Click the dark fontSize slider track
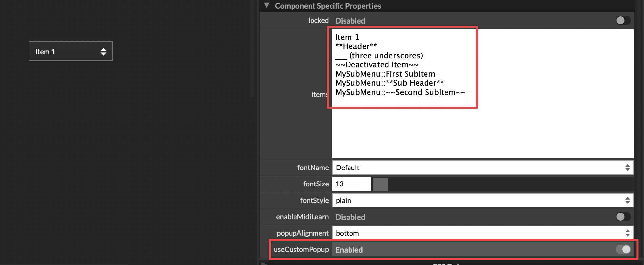Image resolution: width=644 pixels, height=265 pixels. point(508,184)
